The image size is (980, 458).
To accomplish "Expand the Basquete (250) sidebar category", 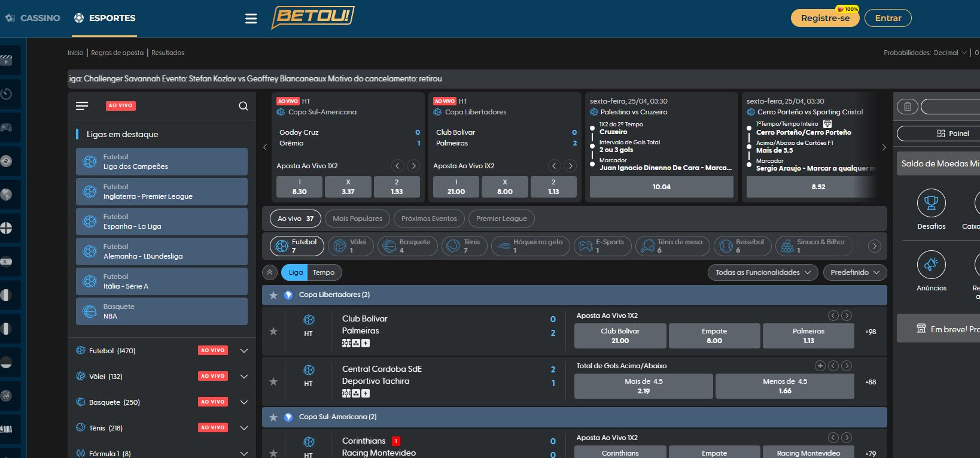I will 244,402.
